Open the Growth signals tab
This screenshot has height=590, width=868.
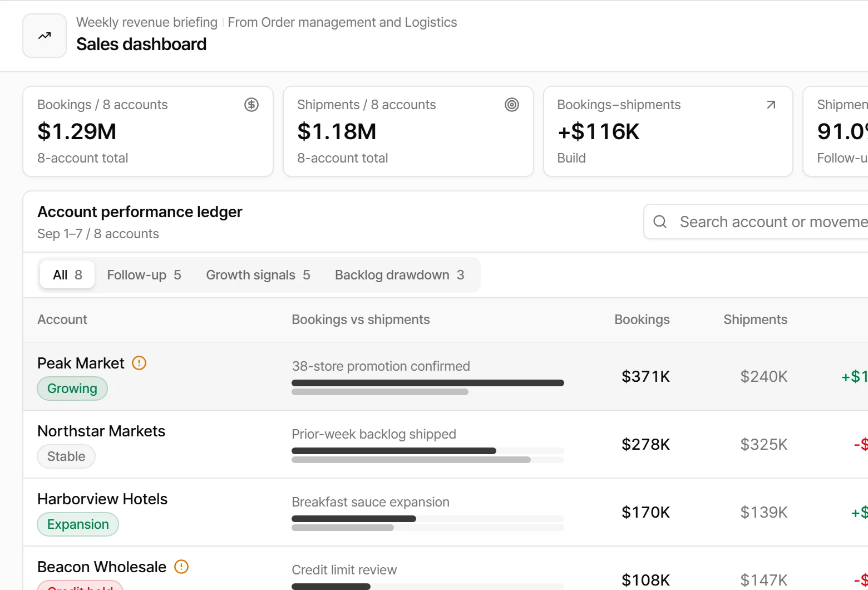(258, 275)
